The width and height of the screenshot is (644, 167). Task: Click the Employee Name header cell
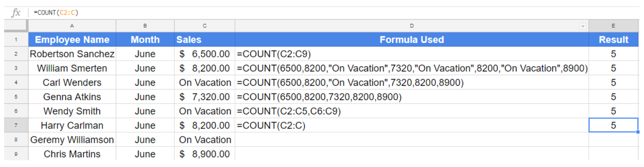(x=72, y=40)
